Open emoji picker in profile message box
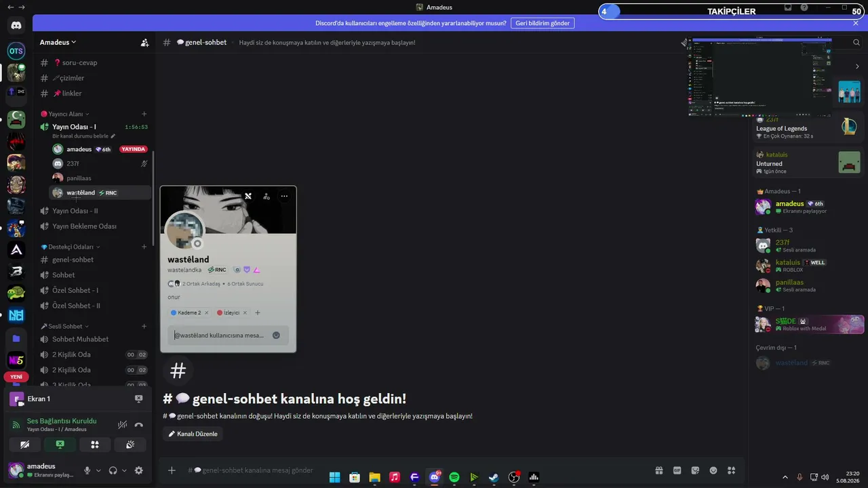This screenshot has width=868, height=488. 276,335
